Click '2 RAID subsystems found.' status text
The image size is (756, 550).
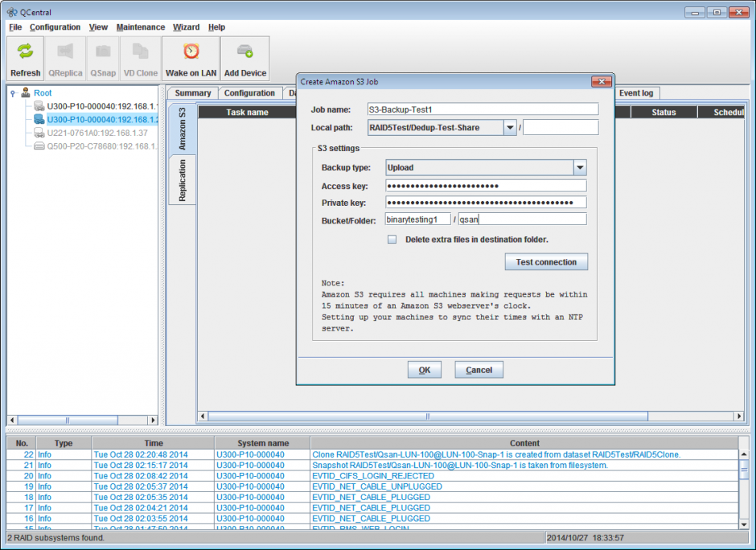point(56,537)
